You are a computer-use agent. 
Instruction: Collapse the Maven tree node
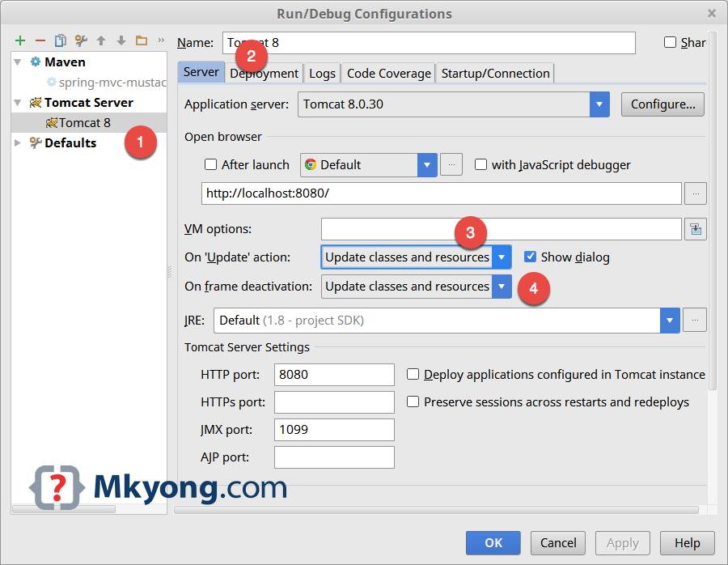pos(18,62)
